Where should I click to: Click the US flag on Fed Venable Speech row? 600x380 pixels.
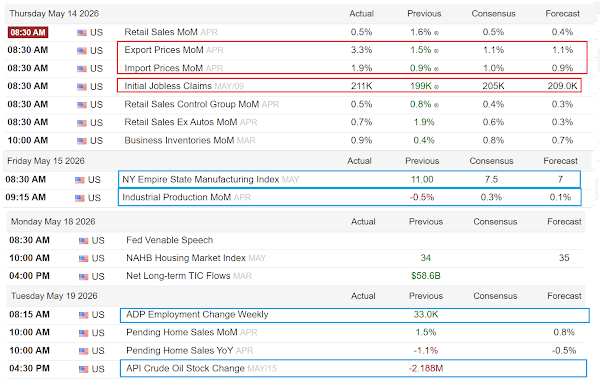point(83,241)
